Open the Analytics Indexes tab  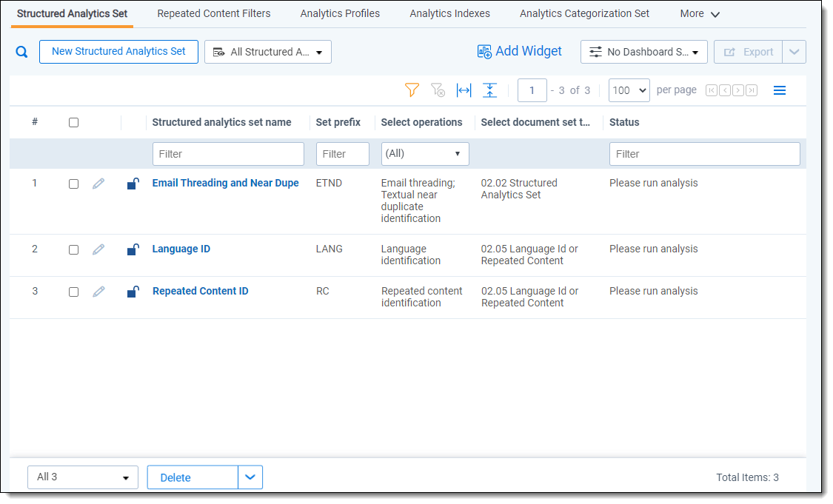coord(449,13)
